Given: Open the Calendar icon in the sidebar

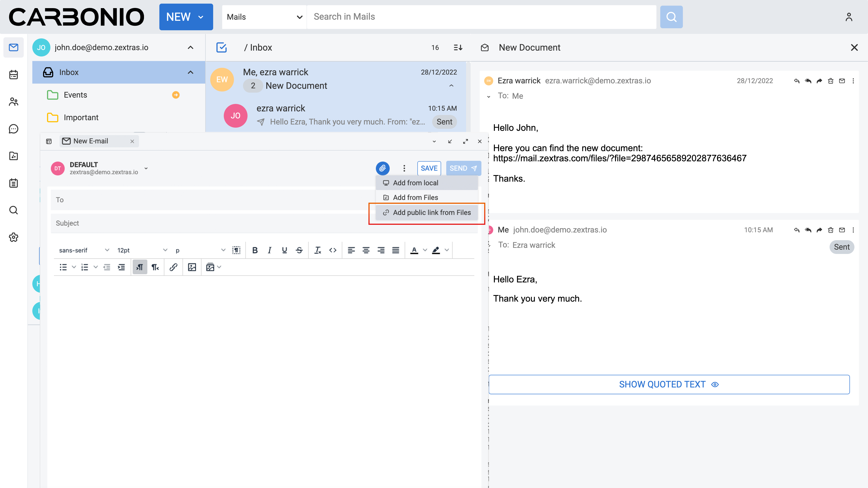Looking at the screenshot, I should (x=14, y=74).
